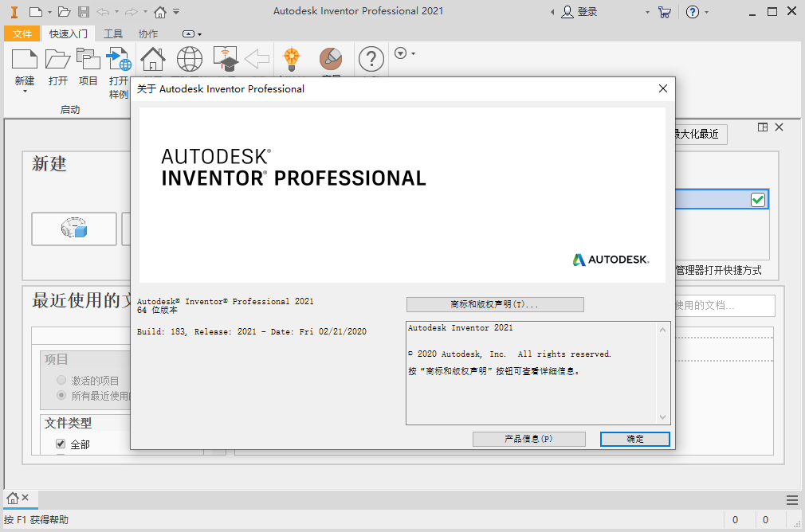Viewport: 805px width, 532px height.
Task: Expand the 新建 dropdown arrow
Action: [x=25, y=90]
